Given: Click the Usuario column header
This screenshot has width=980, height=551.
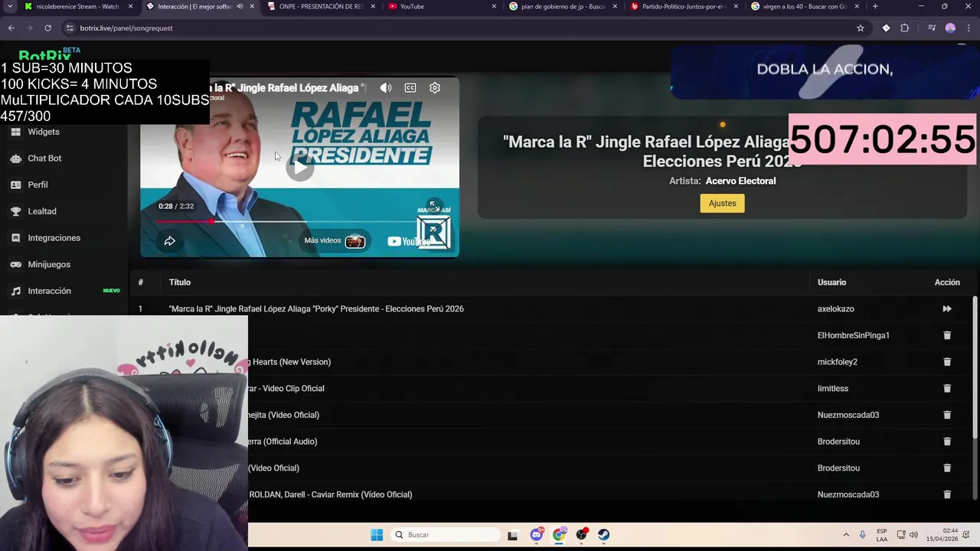Looking at the screenshot, I should pyautogui.click(x=831, y=282).
